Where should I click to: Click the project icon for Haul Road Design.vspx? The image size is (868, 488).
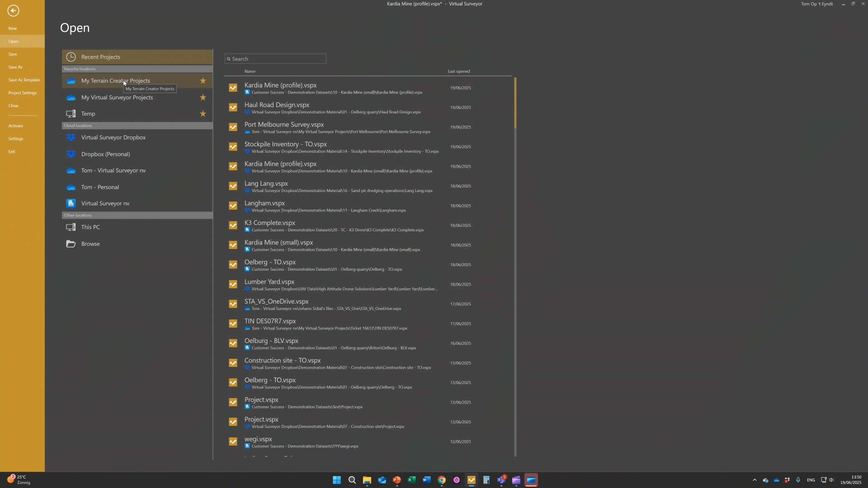tap(233, 108)
